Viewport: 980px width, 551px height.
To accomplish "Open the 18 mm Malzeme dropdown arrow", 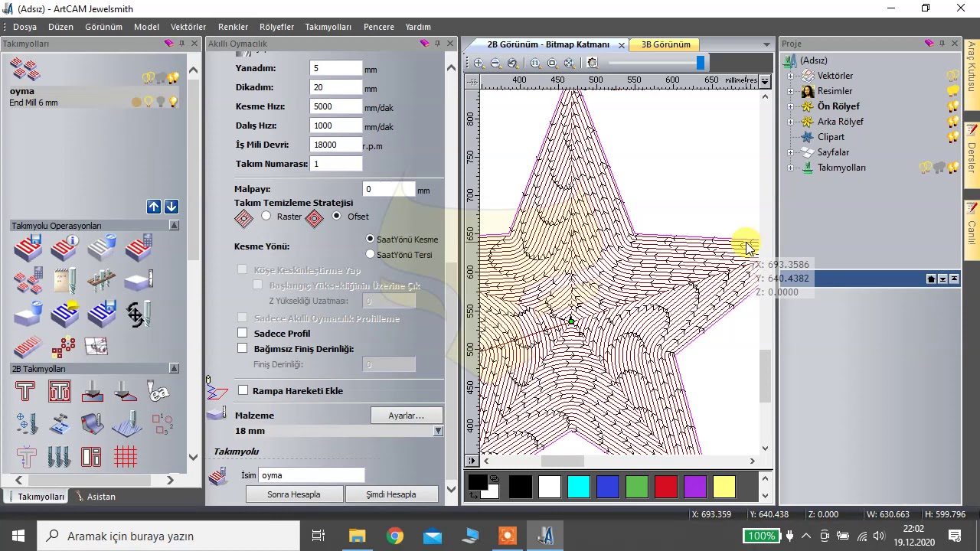I will click(438, 431).
